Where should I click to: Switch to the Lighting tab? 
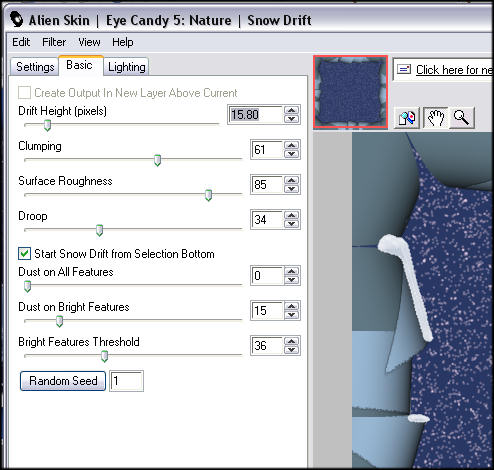[x=127, y=67]
